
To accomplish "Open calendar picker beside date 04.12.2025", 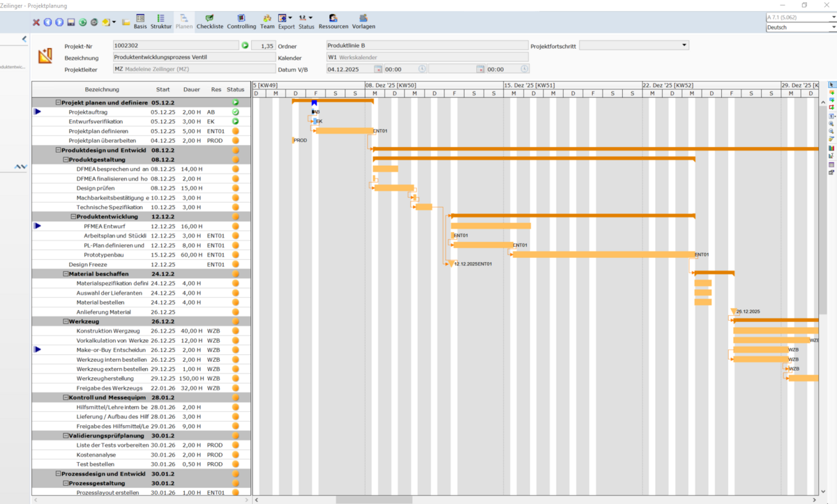I will click(x=378, y=70).
